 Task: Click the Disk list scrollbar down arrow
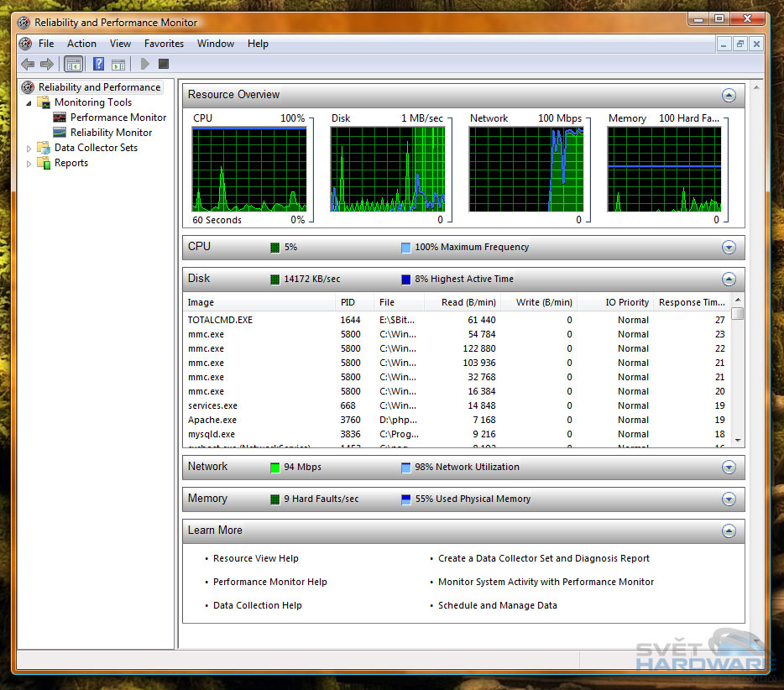pyautogui.click(x=737, y=441)
